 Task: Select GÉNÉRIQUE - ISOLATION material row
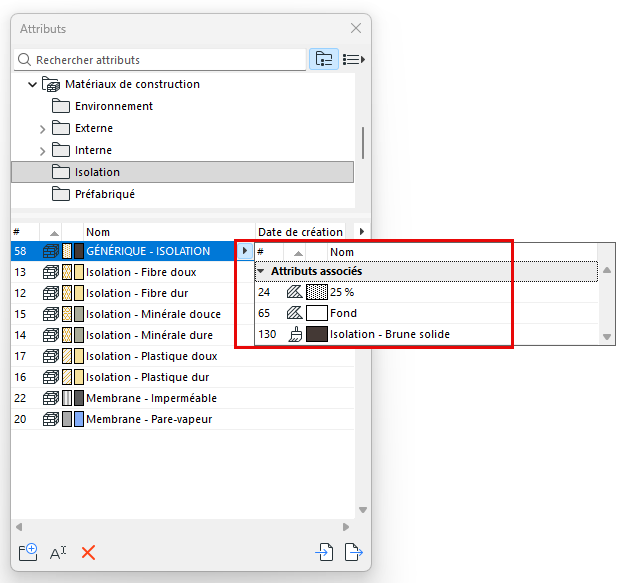123,251
